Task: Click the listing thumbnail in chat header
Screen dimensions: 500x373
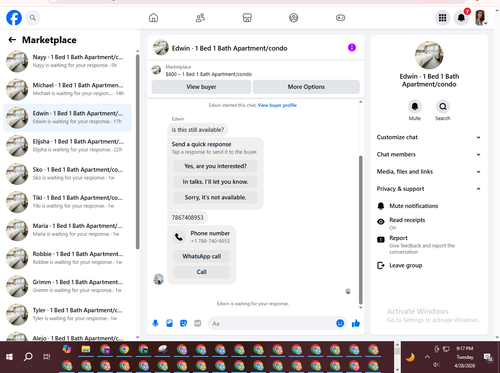Action: (161, 47)
